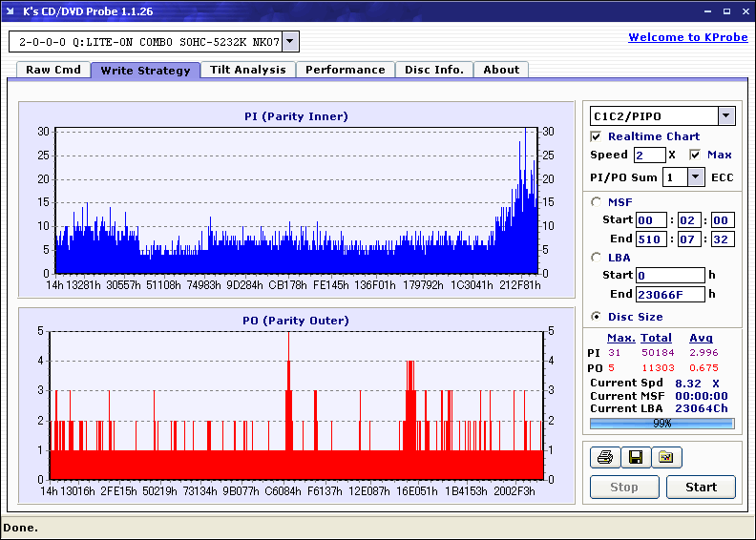Select the LBA radio button

click(x=597, y=258)
